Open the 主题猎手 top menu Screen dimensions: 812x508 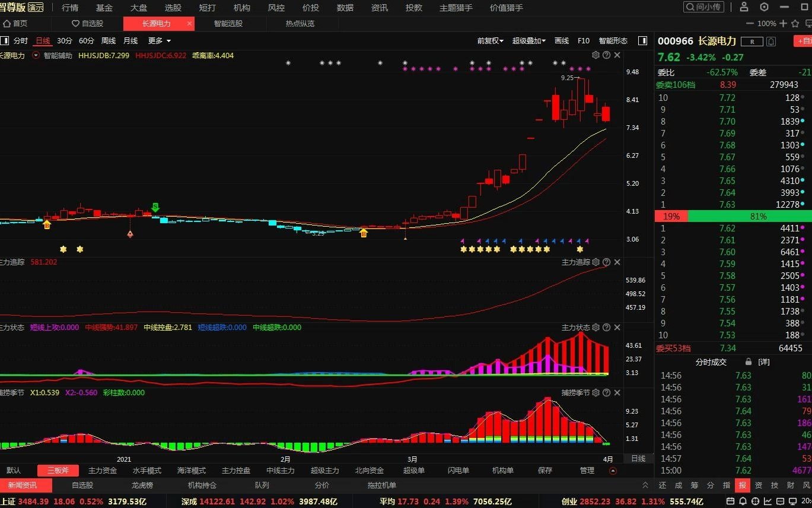coord(456,8)
